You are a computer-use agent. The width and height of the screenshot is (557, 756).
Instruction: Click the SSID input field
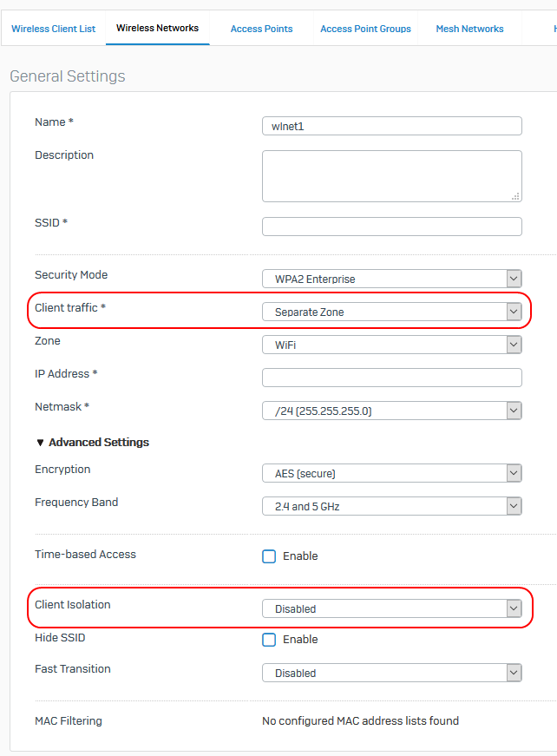(x=392, y=227)
